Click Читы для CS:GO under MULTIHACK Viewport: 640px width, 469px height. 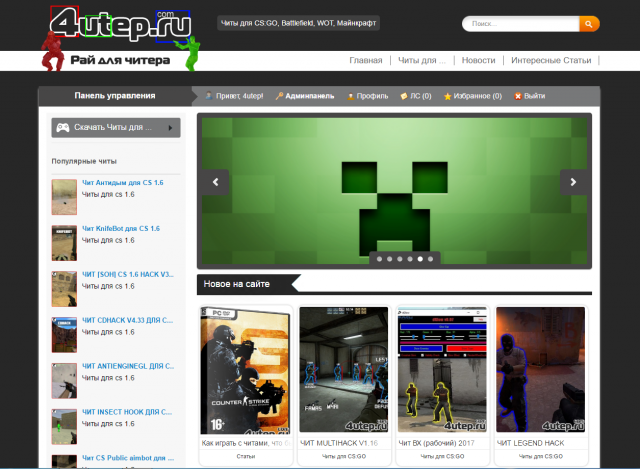(344, 456)
